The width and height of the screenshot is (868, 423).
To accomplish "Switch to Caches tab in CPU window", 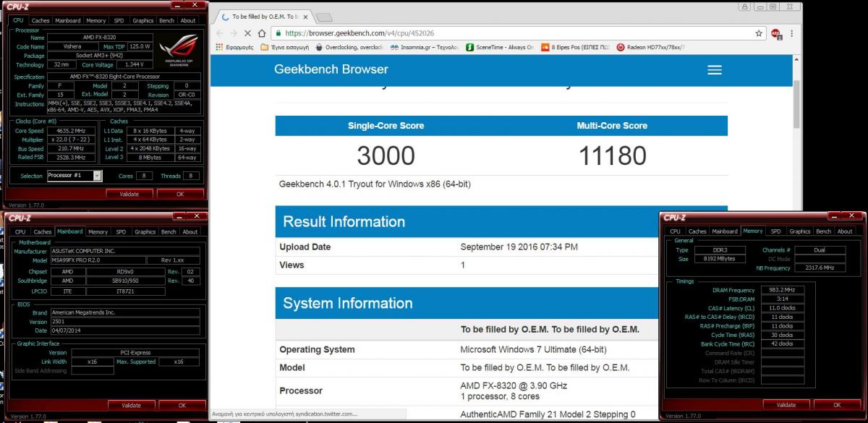I will (x=41, y=21).
